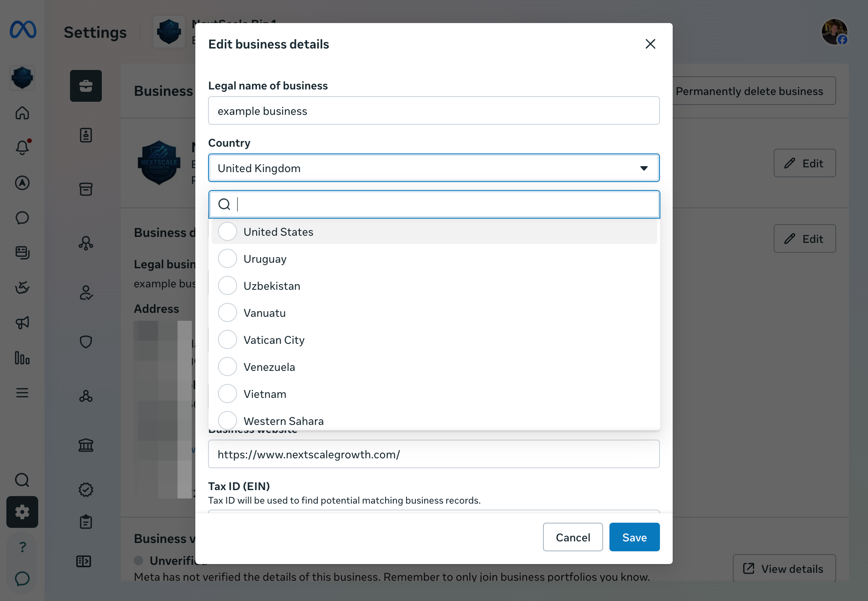Close the Edit business details dialog

click(x=650, y=44)
